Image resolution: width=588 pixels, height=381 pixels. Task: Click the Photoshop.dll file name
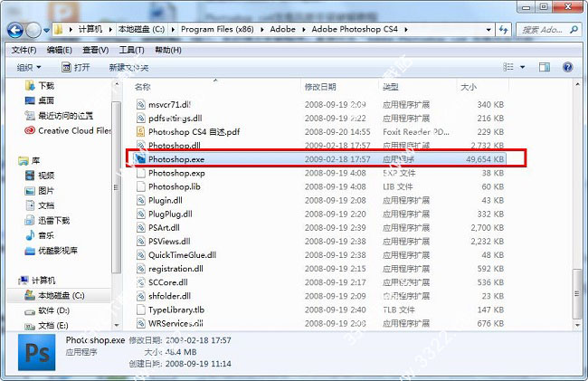(175, 146)
